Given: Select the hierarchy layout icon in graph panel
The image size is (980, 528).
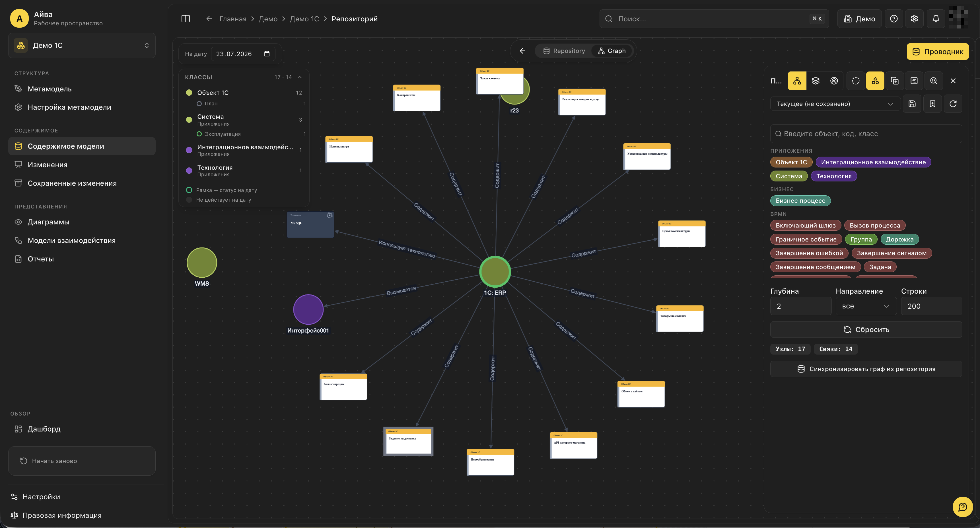Looking at the screenshot, I should pyautogui.click(x=797, y=81).
